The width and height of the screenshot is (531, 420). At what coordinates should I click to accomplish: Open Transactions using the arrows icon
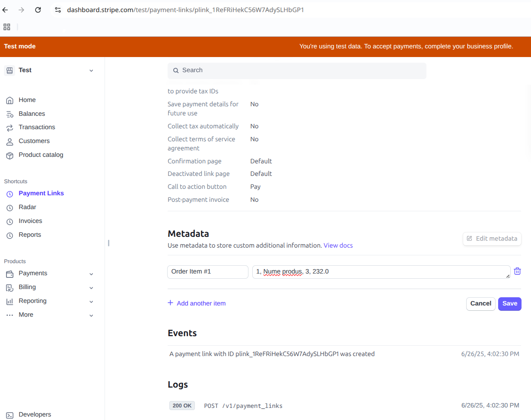[x=10, y=127]
